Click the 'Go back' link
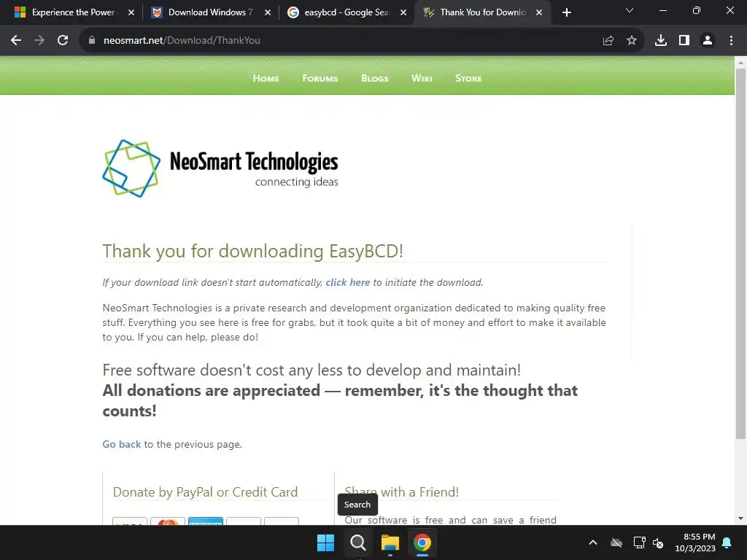Image resolution: width=747 pixels, height=560 pixels. click(x=122, y=444)
